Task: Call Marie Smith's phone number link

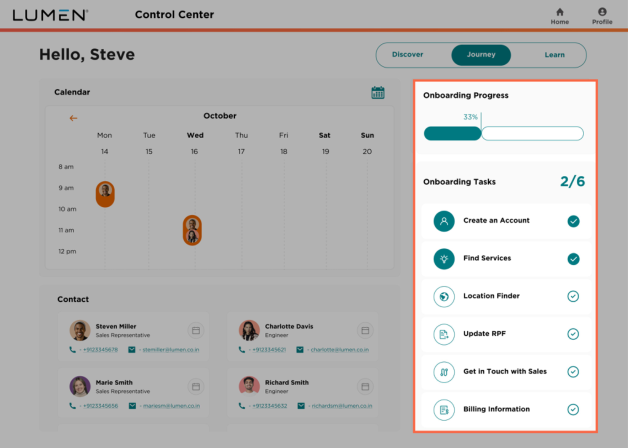Action: click(100, 406)
